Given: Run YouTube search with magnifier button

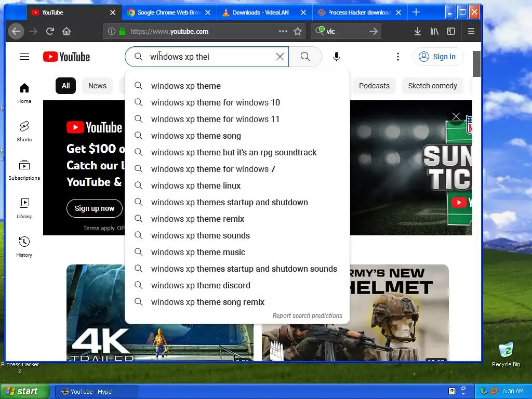Looking at the screenshot, I should coord(305,57).
